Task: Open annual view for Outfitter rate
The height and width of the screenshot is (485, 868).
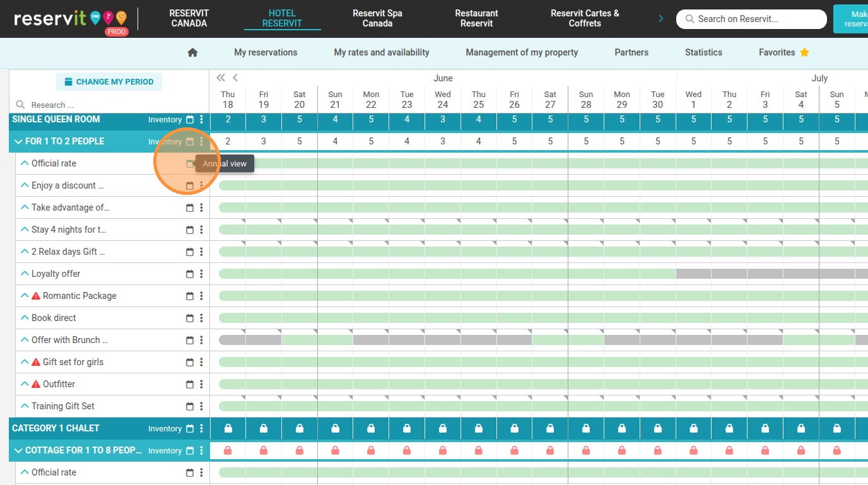Action: (190, 385)
